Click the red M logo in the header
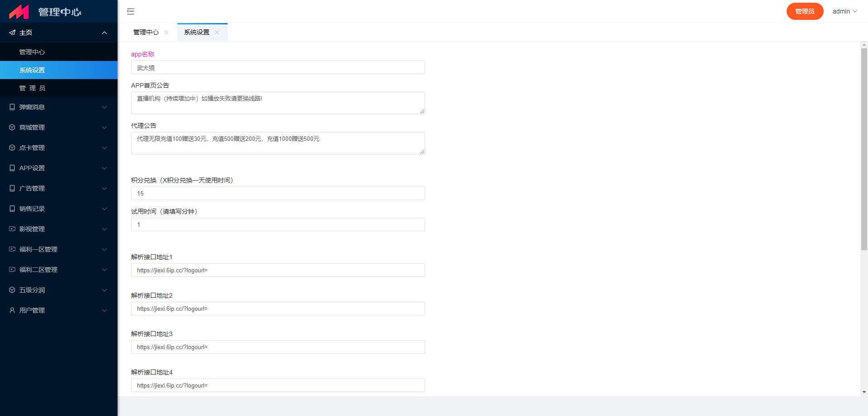This screenshot has height=416, width=868. (x=19, y=12)
